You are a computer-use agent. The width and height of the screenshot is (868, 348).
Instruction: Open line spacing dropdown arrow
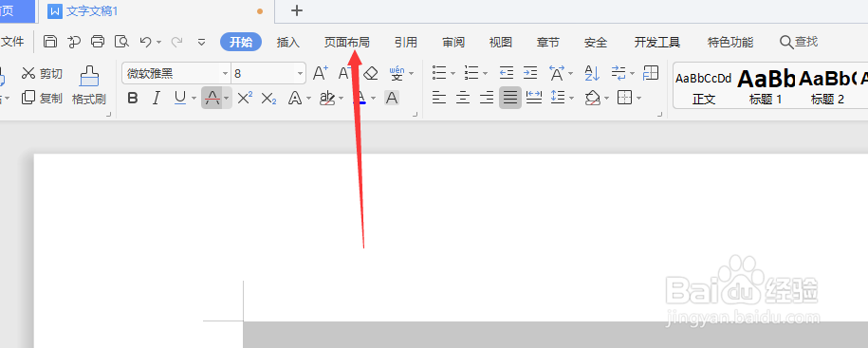click(x=571, y=99)
